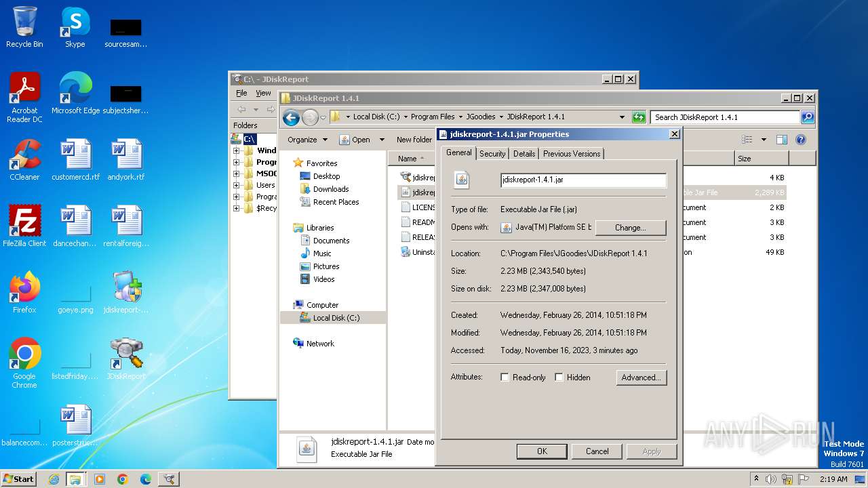Expand $Recy folder in JDiskReport tree
The height and width of the screenshot is (488, 868).
(237, 208)
